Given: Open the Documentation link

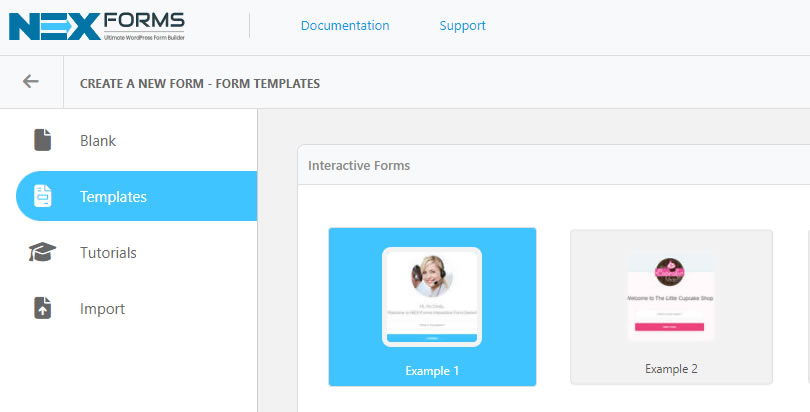Looking at the screenshot, I should click(345, 26).
